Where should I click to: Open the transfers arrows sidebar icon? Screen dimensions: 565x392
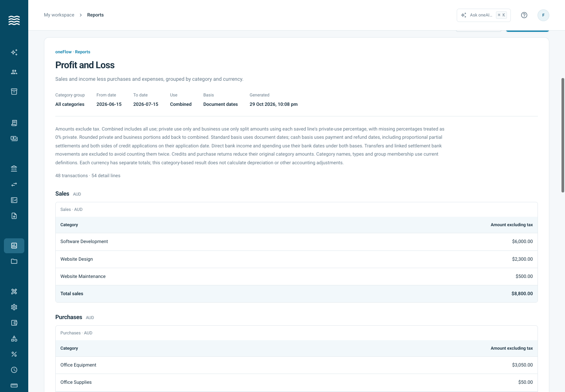(14, 185)
